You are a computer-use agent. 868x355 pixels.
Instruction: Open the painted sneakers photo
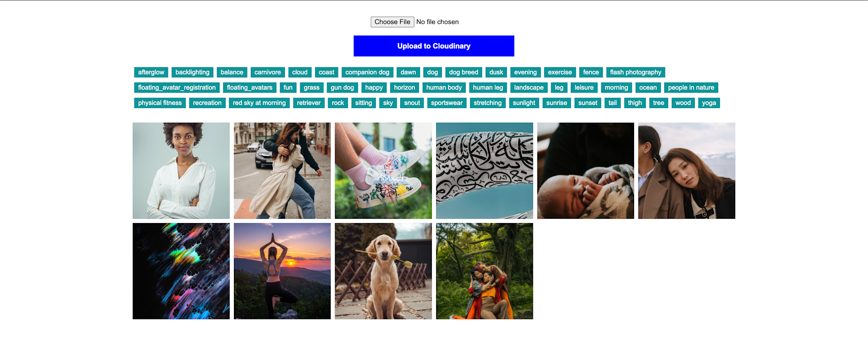pyautogui.click(x=383, y=171)
